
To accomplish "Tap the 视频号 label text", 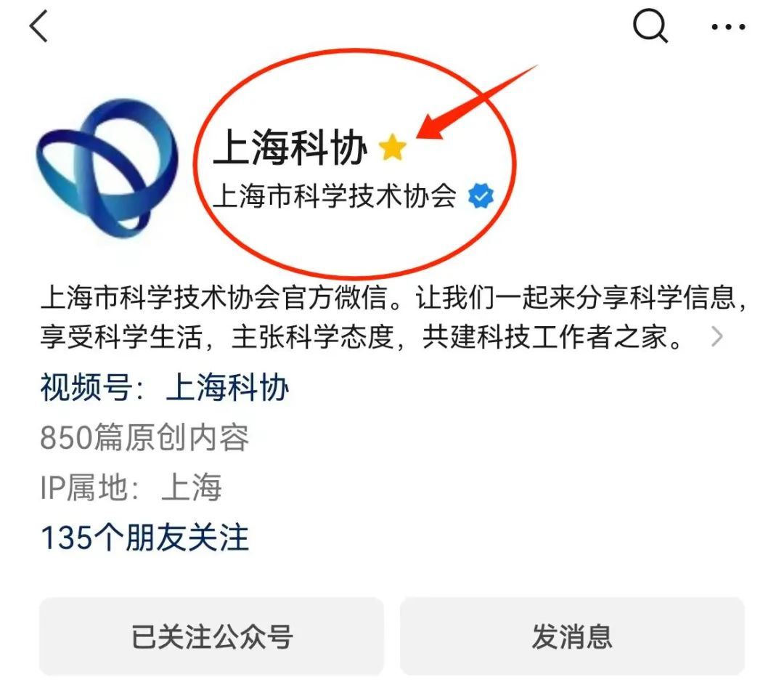I will click(x=86, y=386).
